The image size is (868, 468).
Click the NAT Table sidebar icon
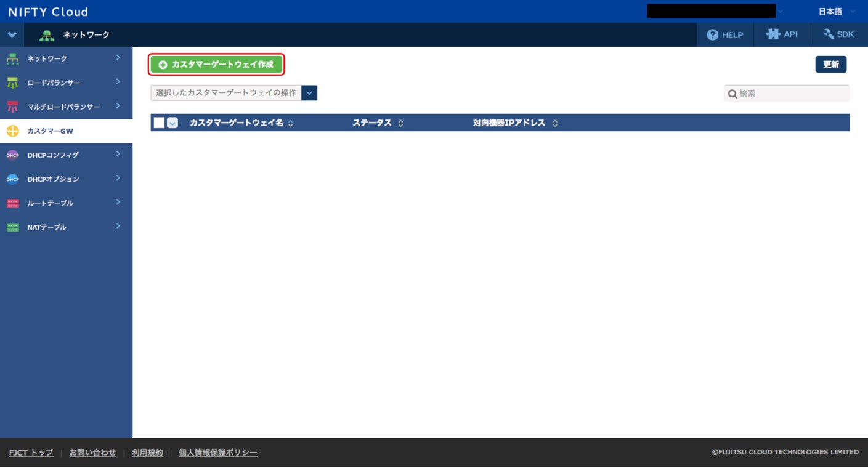[x=12, y=227]
